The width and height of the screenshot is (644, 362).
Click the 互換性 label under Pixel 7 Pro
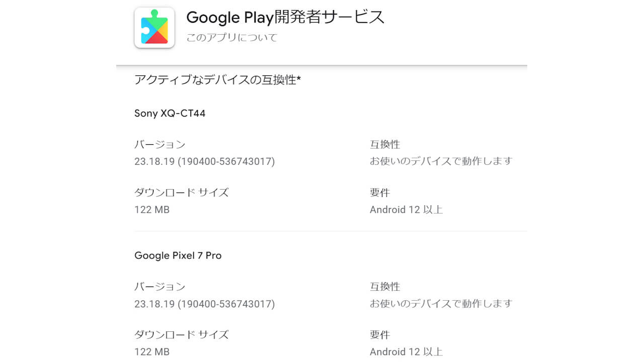tap(383, 287)
